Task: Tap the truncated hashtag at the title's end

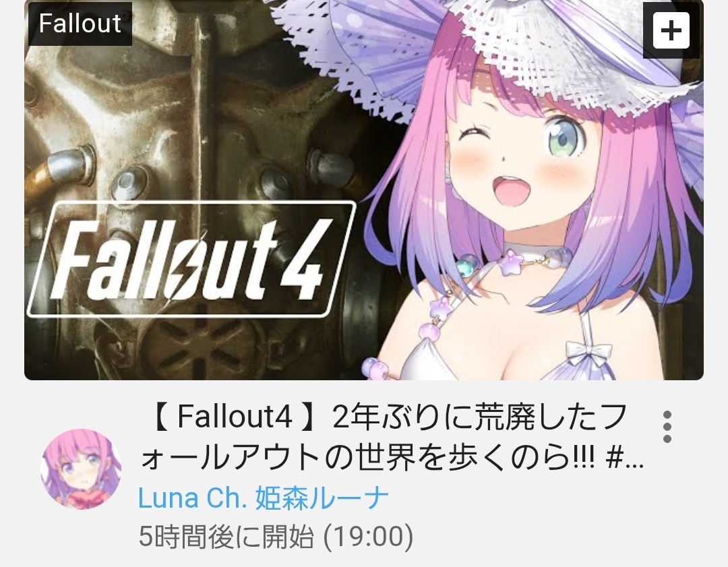Action: click(626, 459)
